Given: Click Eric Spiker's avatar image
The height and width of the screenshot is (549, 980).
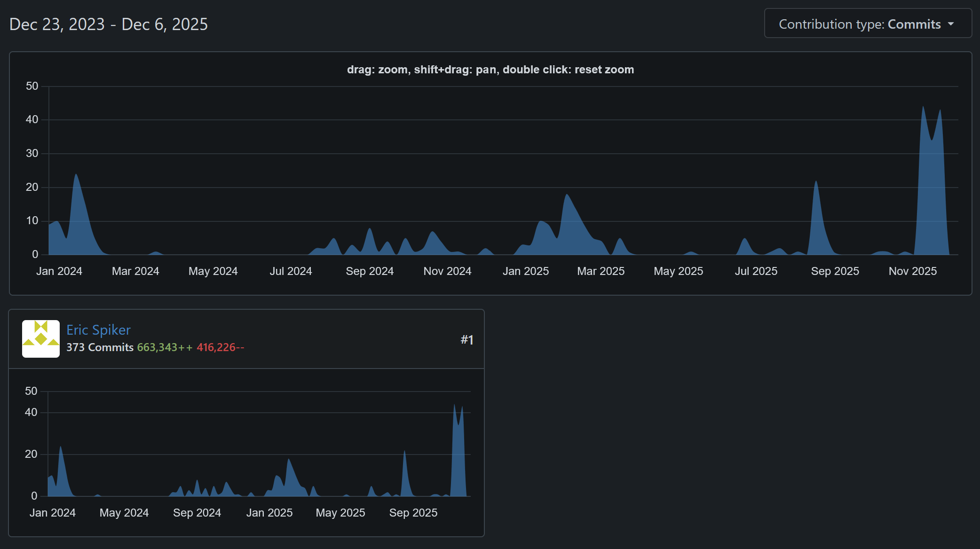Looking at the screenshot, I should [41, 339].
